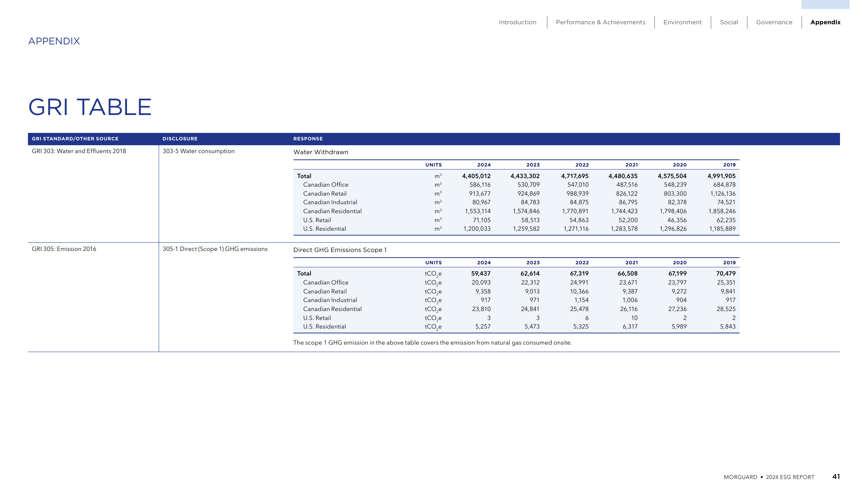Select GHG total 2019 value 70,479
Screen dimensions: 868x504
(726, 274)
